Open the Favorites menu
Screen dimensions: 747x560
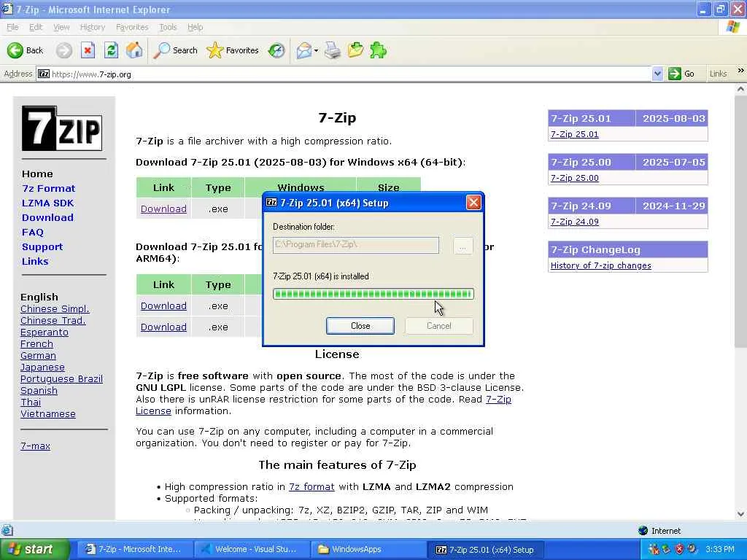pyautogui.click(x=132, y=27)
